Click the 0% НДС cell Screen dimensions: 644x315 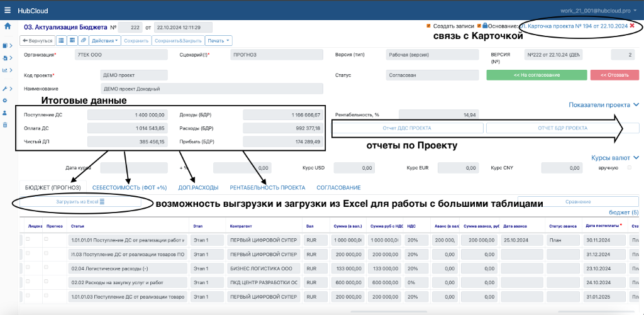pos(416,283)
